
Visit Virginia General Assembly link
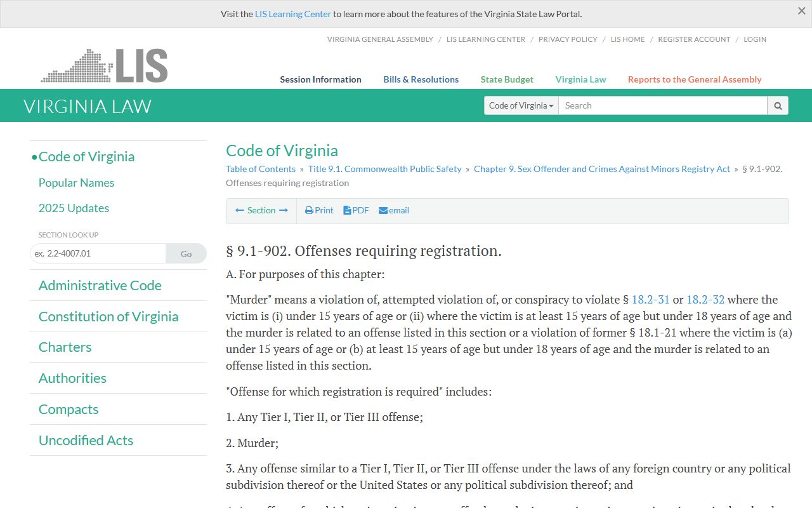click(x=380, y=39)
